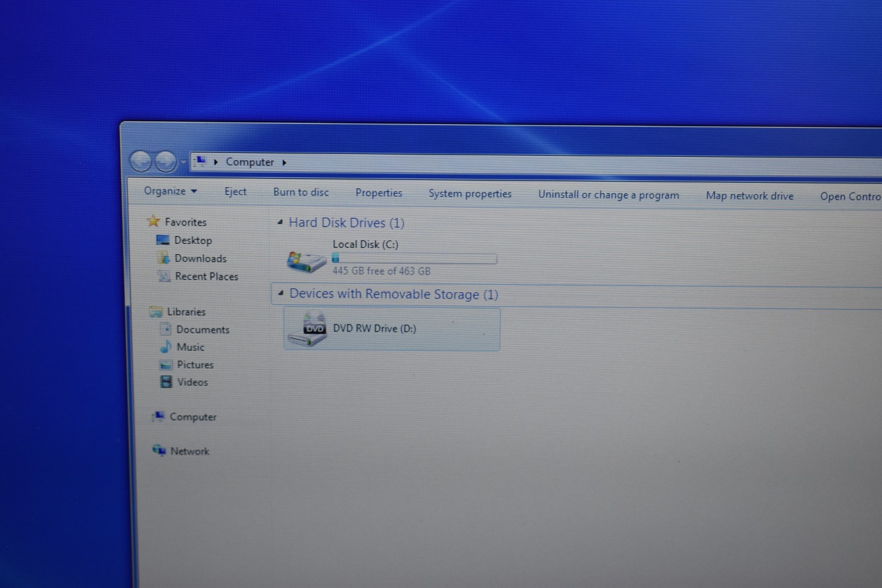The image size is (882, 588).
Task: Open the recent pages dropdown arrow
Action: click(184, 163)
